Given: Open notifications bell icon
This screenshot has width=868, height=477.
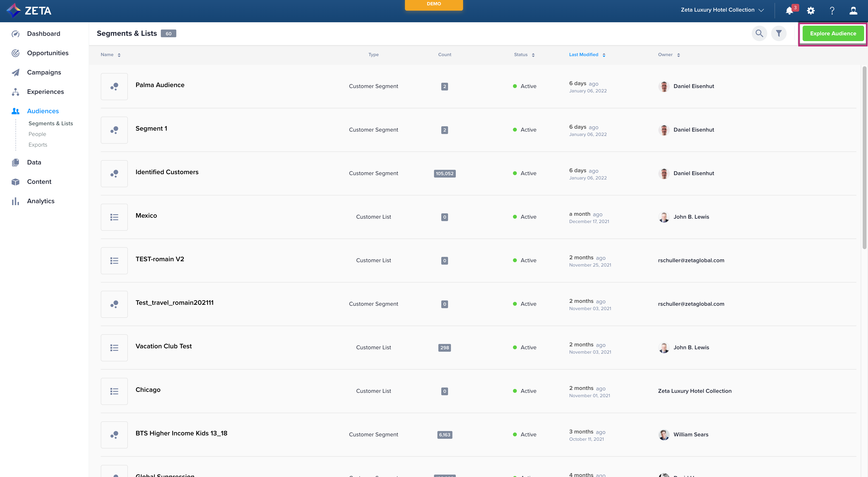Looking at the screenshot, I should pyautogui.click(x=789, y=10).
